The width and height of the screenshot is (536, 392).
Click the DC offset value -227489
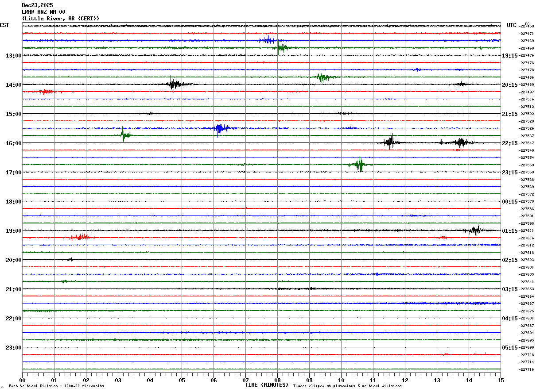(526, 85)
